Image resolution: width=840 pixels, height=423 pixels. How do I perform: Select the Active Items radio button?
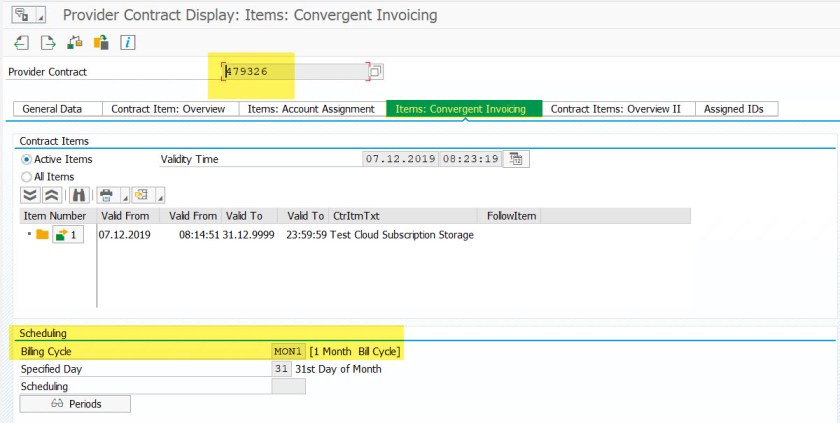click(x=26, y=160)
